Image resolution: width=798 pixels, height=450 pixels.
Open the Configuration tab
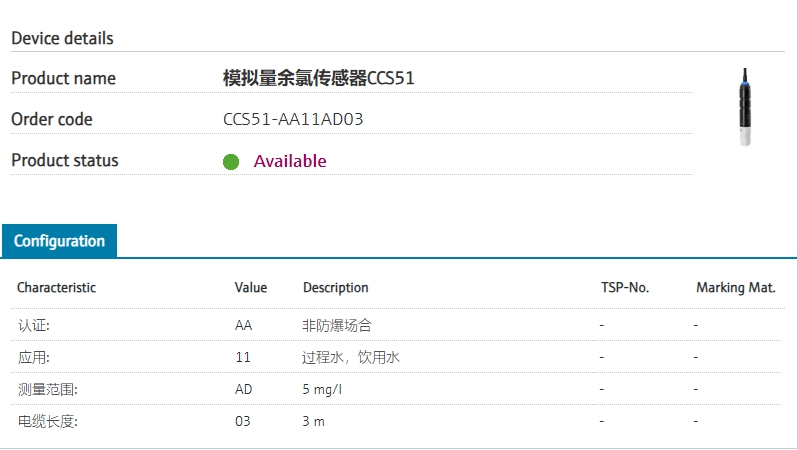(59, 241)
